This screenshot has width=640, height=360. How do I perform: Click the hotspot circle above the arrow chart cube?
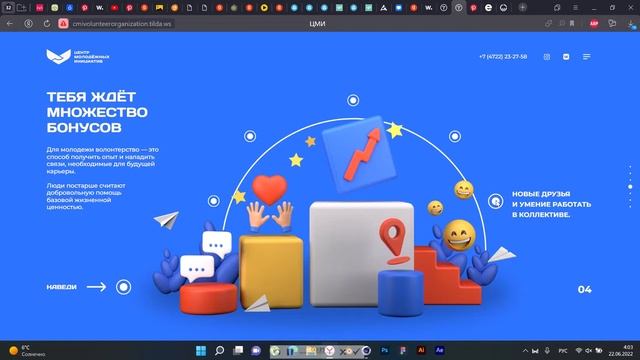[353, 100]
